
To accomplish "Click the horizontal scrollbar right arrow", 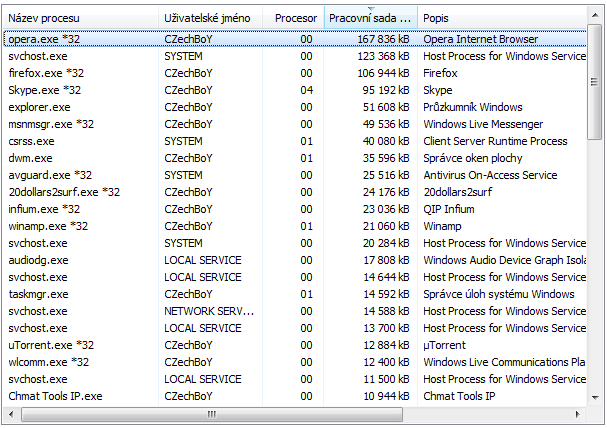I will click(x=577, y=414).
